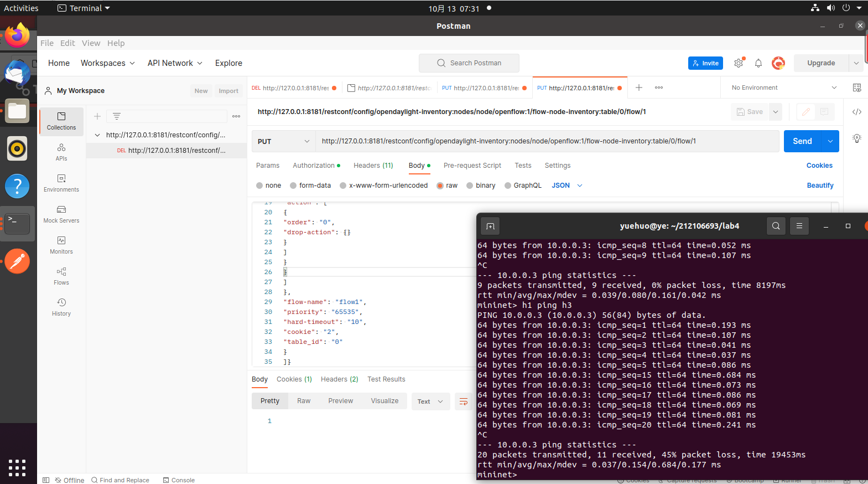This screenshot has width=868, height=484.
Task: Open the Environments sidebar section
Action: [x=61, y=183]
